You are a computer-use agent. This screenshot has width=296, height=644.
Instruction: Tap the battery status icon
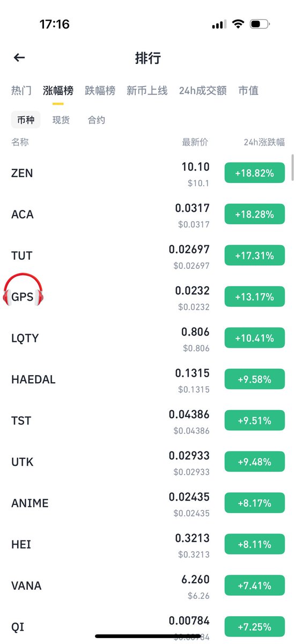point(260,24)
